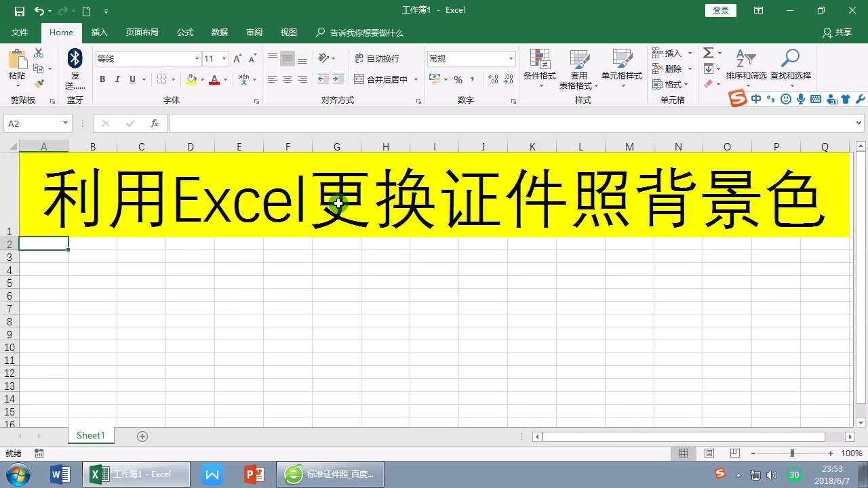
Task: Toggle align text right
Action: pos(302,79)
